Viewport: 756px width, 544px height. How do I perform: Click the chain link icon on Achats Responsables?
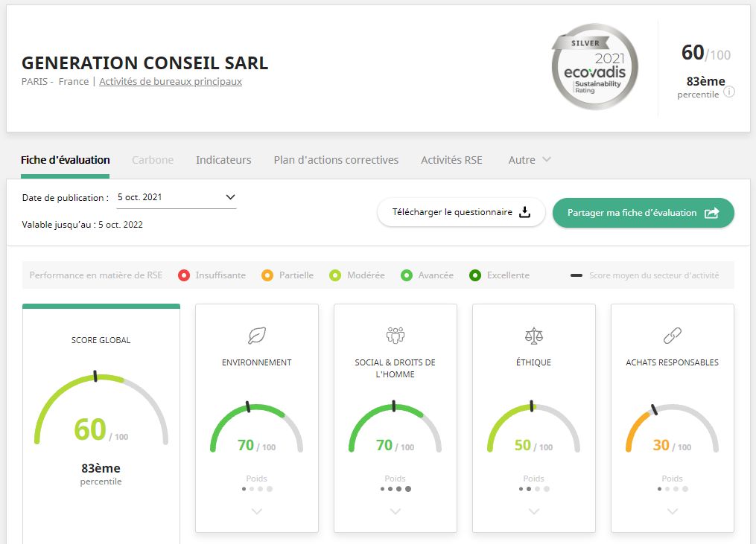[x=672, y=336]
